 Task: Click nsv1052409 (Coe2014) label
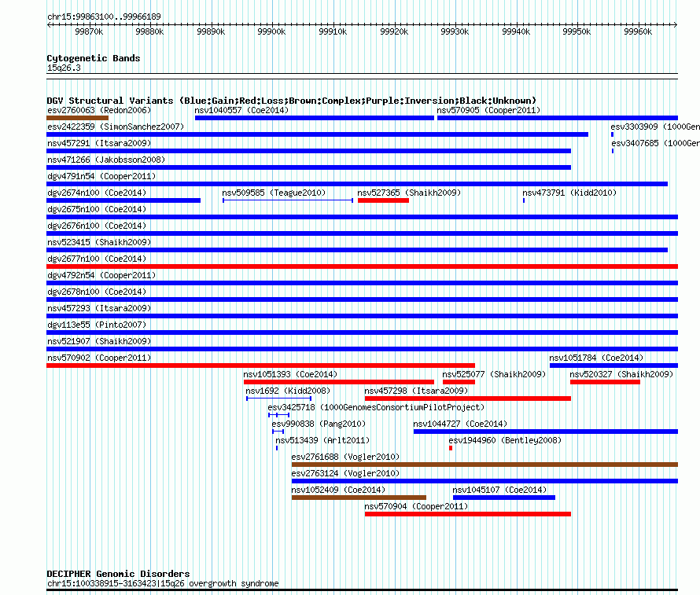tap(338, 490)
